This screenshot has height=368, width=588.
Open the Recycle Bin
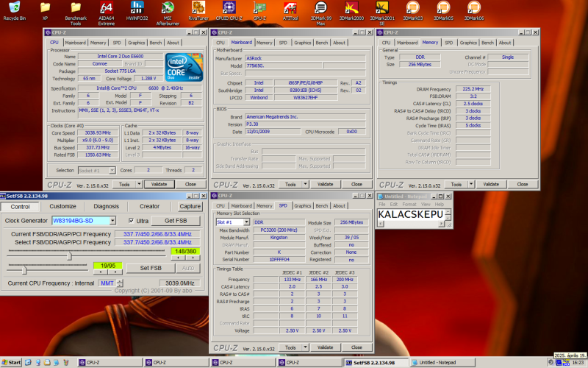(14, 9)
